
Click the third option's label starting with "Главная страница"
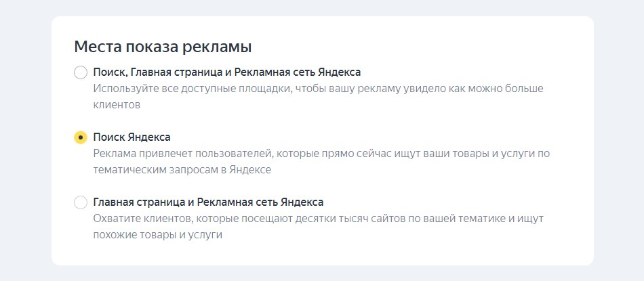(x=208, y=202)
